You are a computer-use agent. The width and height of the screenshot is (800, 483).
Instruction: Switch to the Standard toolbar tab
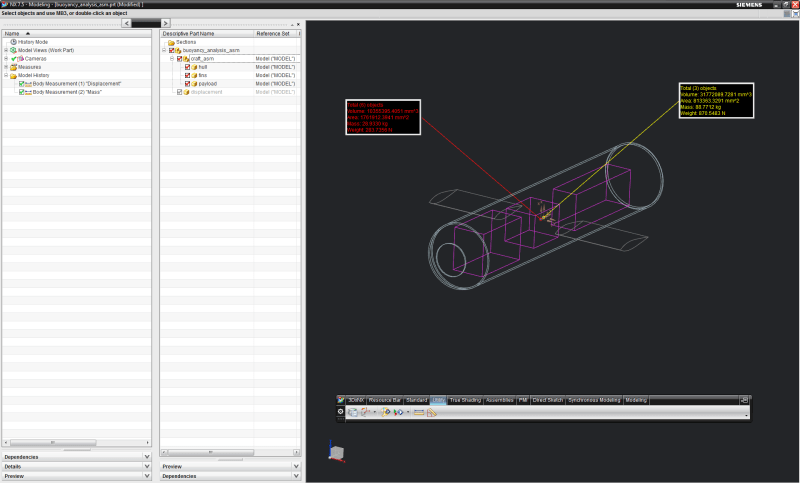tap(416, 400)
